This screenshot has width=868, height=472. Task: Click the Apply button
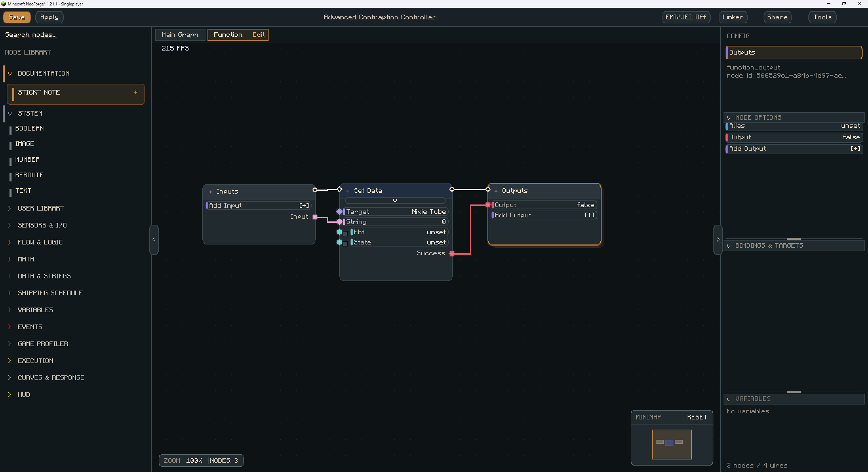tap(50, 17)
